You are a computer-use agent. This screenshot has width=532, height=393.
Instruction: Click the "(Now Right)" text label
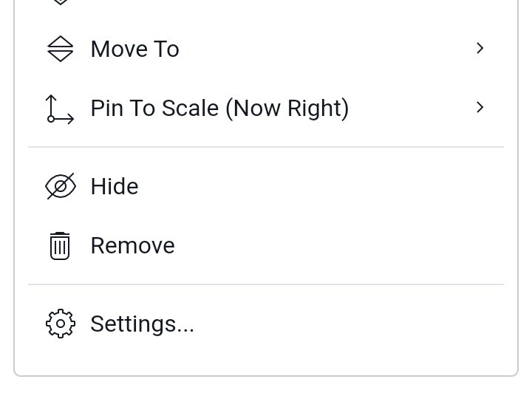287,109
